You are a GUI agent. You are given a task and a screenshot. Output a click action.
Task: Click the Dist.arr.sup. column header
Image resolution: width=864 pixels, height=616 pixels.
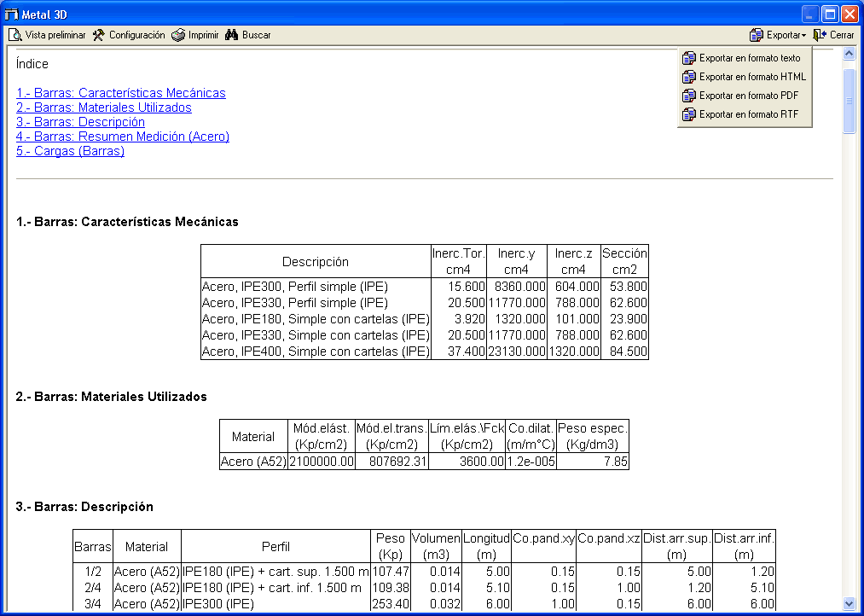point(677,547)
